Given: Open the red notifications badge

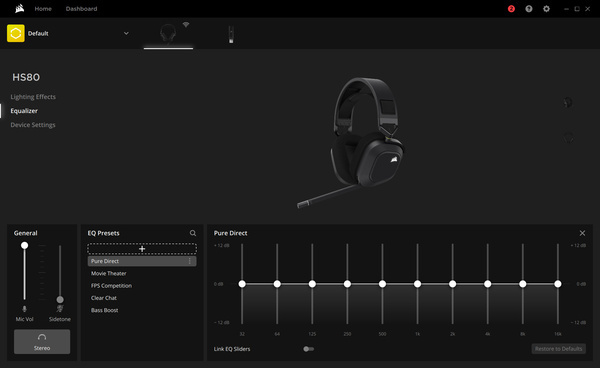Looking at the screenshot, I should point(511,9).
